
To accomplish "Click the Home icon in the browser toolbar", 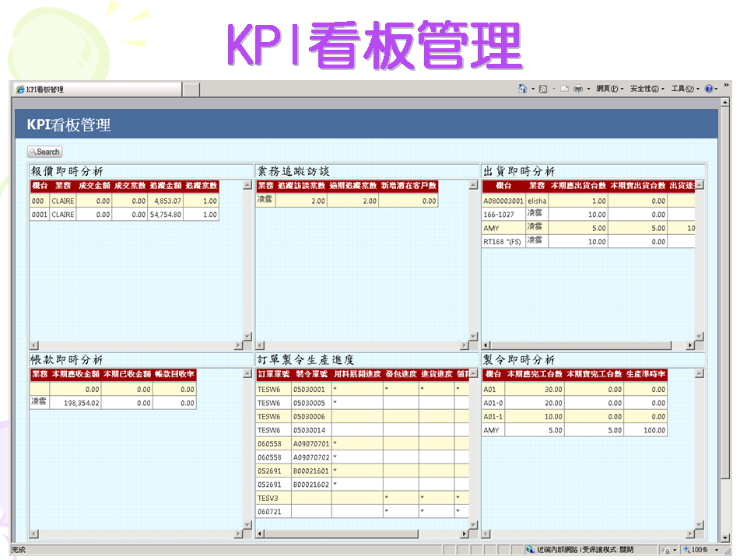I will [523, 88].
